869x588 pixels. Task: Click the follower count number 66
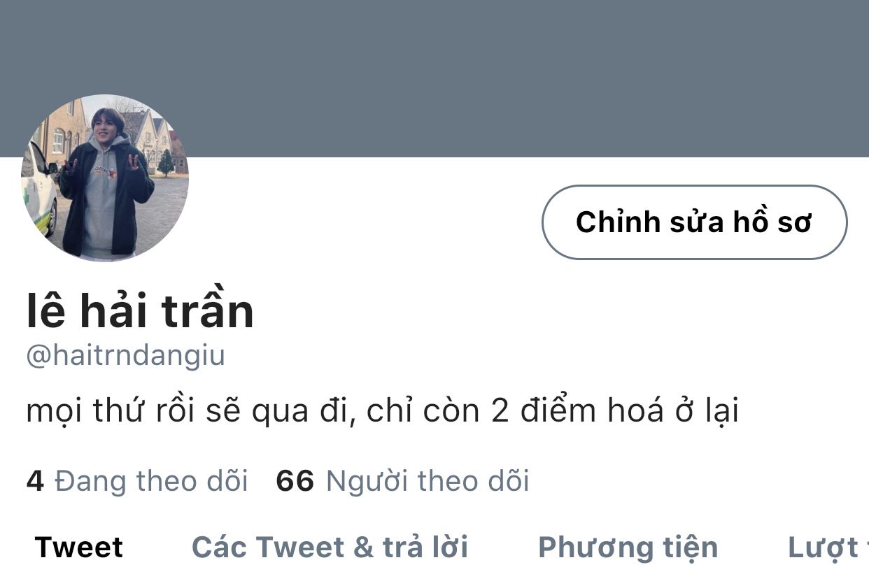(295, 481)
